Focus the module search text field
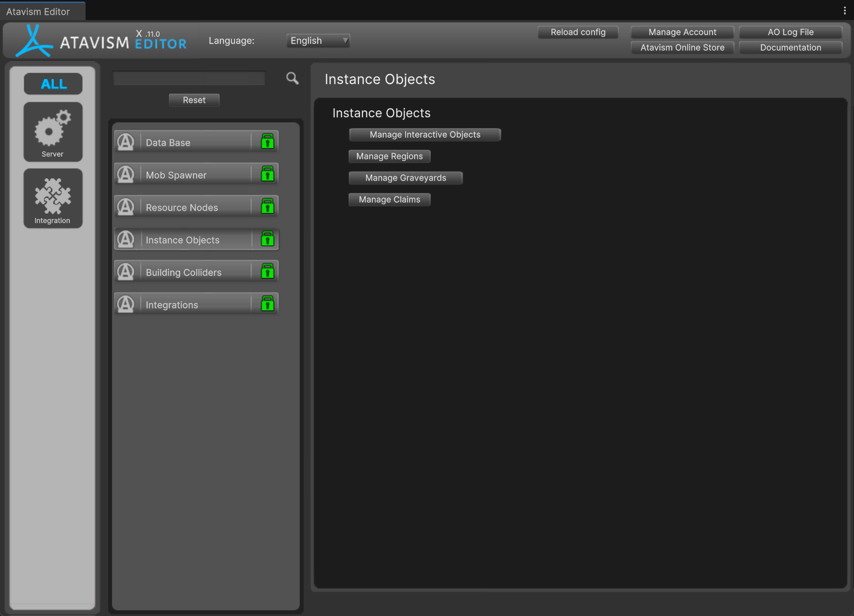Screen dimensions: 854x616 189,78
